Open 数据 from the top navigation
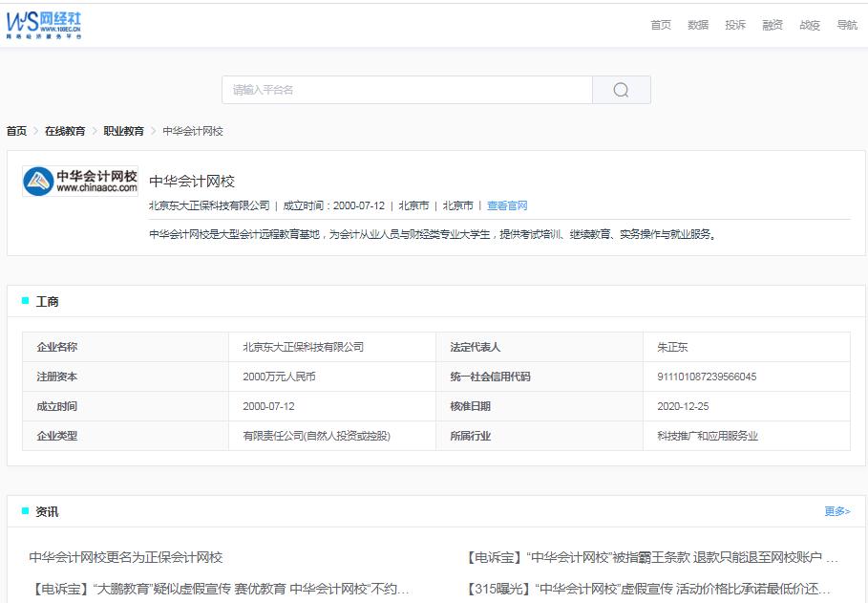The width and height of the screenshot is (868, 603). point(696,26)
